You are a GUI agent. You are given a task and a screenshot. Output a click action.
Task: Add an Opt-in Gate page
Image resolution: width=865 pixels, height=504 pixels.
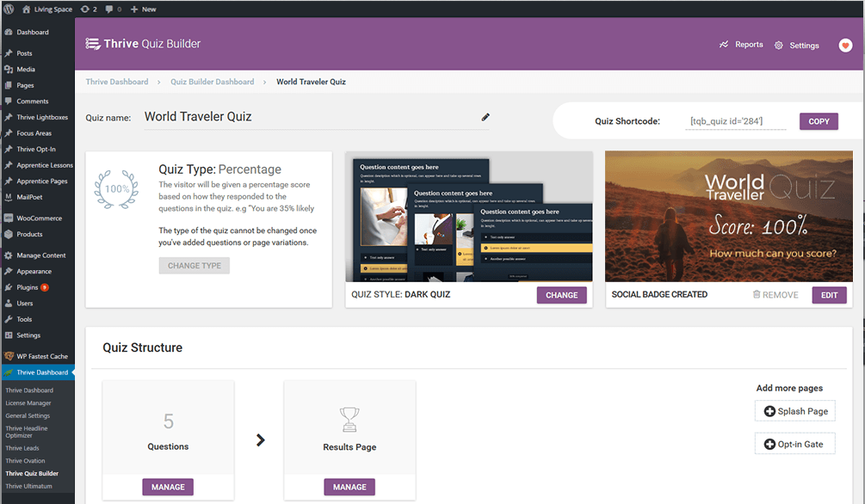click(795, 445)
